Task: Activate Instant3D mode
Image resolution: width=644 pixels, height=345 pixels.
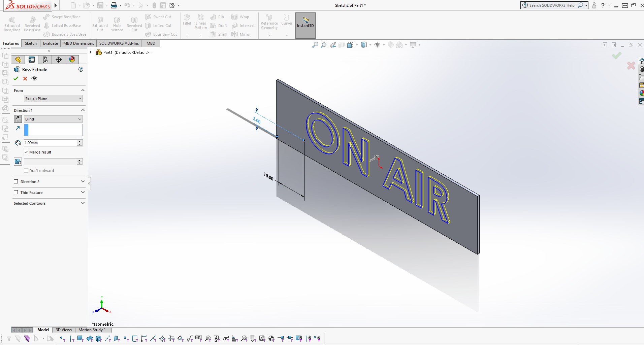Action: pyautogui.click(x=305, y=25)
